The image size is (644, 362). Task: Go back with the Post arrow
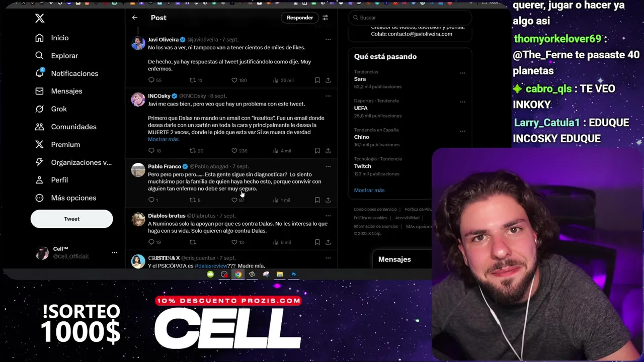click(135, 18)
